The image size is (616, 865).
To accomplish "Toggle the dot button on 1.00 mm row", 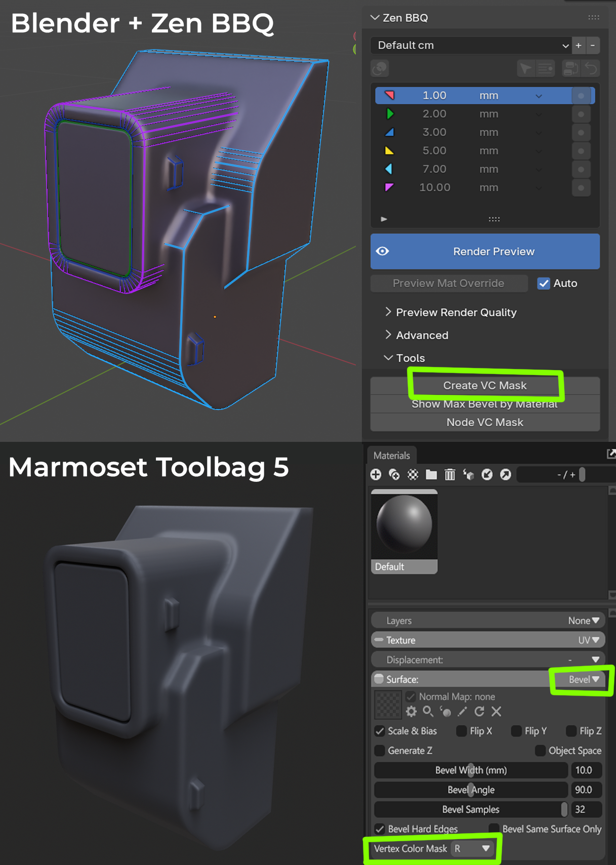I will [581, 96].
